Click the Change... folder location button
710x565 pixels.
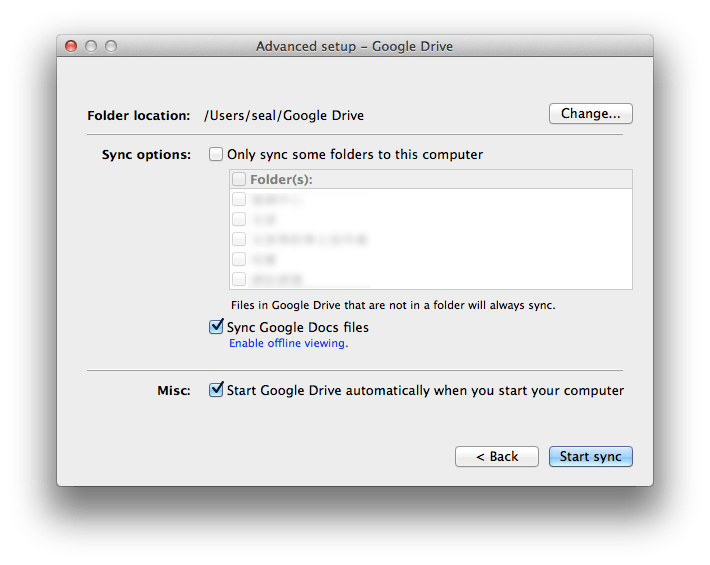[590, 114]
